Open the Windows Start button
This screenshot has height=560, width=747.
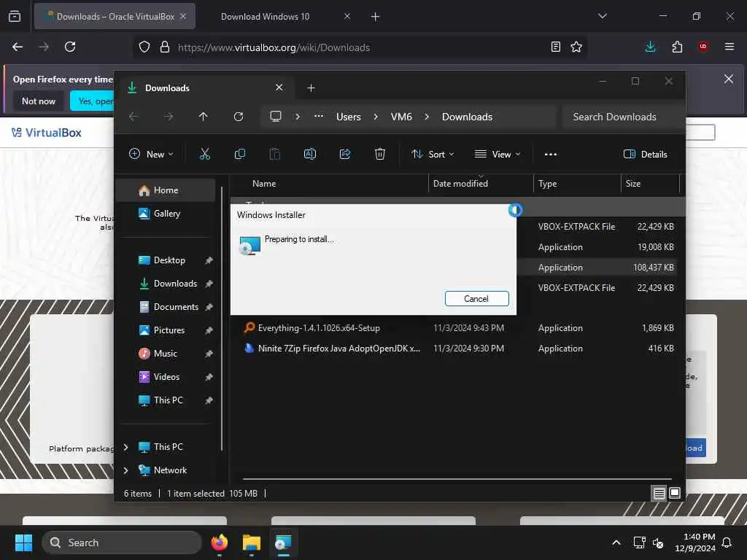23,542
